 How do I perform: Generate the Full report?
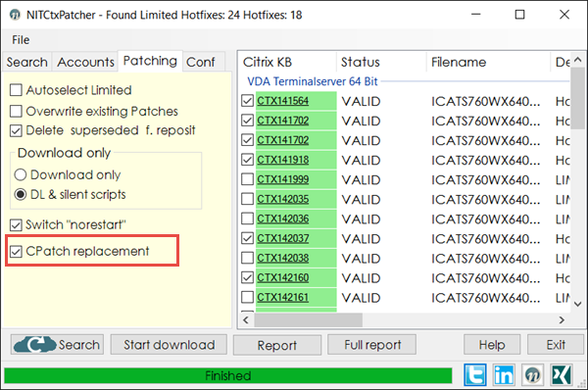click(x=372, y=345)
